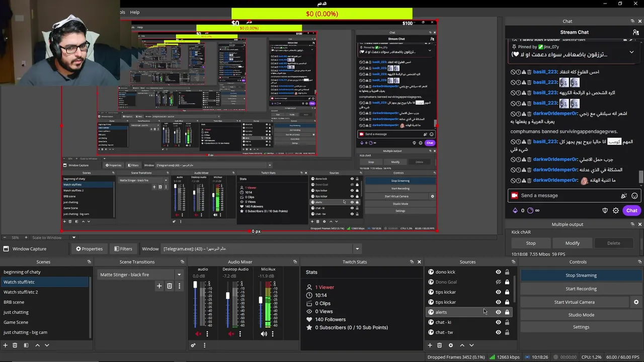
Task: Open Desktop Audio three-dot options menu
Action: click(240, 334)
